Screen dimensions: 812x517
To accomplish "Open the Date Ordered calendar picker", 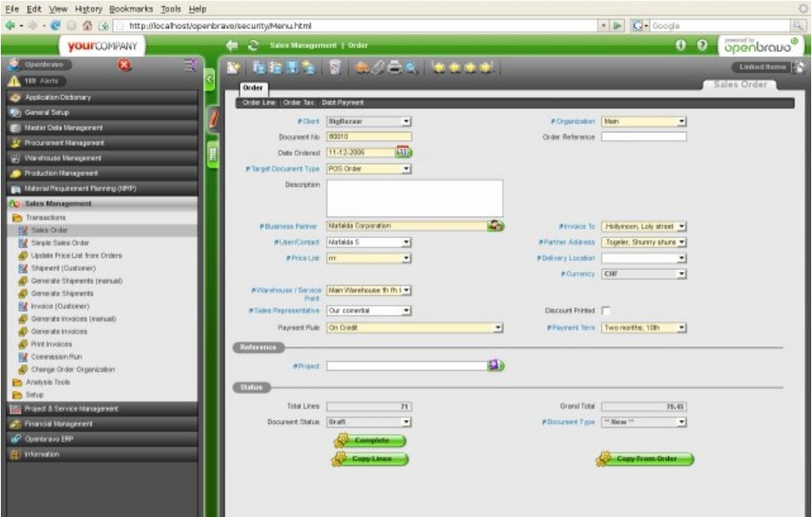I will tap(403, 152).
